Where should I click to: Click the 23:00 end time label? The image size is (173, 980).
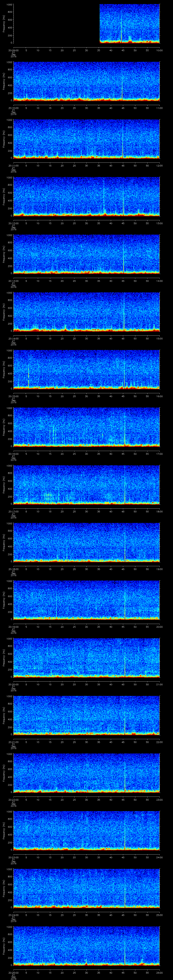159,799
